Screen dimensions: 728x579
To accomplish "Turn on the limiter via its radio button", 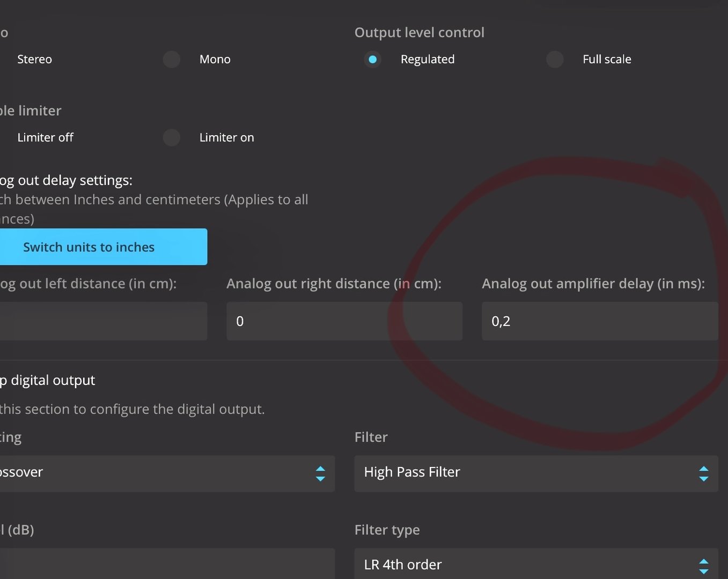I will 172,138.
